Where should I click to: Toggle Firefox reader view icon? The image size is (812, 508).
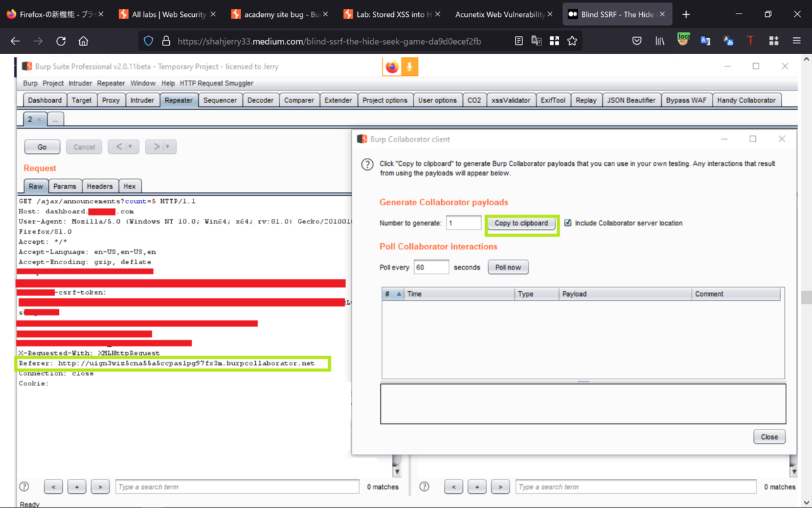tap(518, 41)
